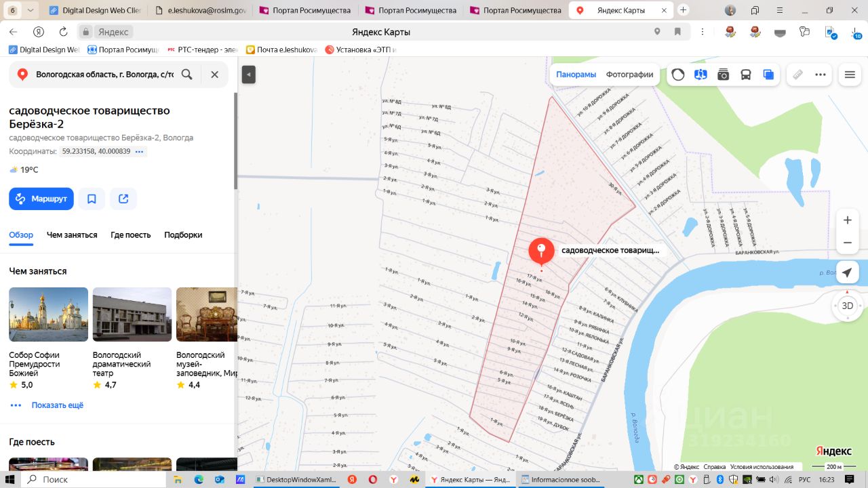Open Почта e.leshukova bookmark

tap(281, 49)
